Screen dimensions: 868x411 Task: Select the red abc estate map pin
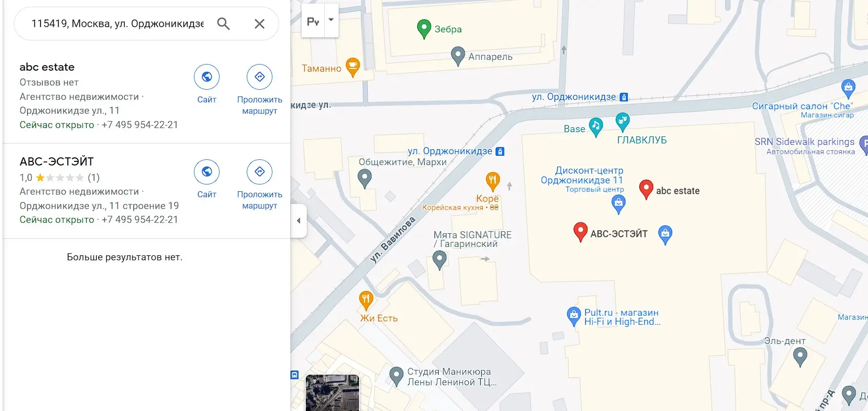pos(646,189)
